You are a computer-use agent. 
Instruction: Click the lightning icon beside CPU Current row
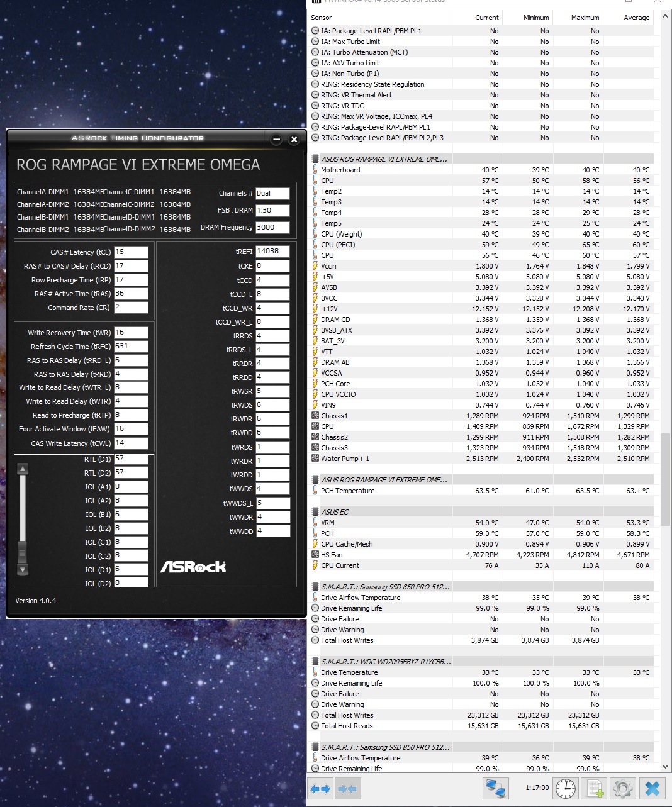[x=315, y=565]
